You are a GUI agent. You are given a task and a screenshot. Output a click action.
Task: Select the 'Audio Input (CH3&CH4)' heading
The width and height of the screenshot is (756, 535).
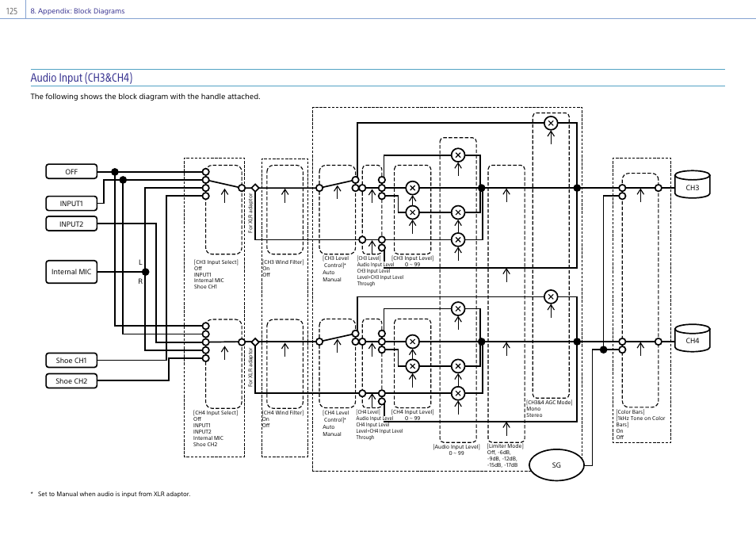pos(82,78)
